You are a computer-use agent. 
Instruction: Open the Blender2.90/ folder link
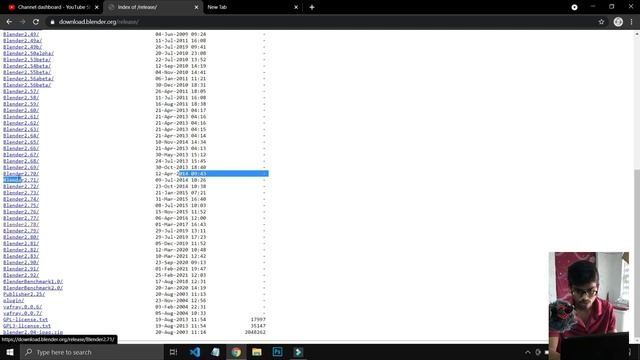coord(21,262)
